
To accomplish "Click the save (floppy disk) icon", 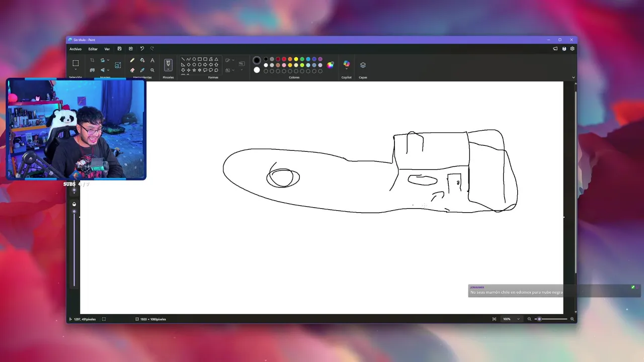I will coord(119,49).
